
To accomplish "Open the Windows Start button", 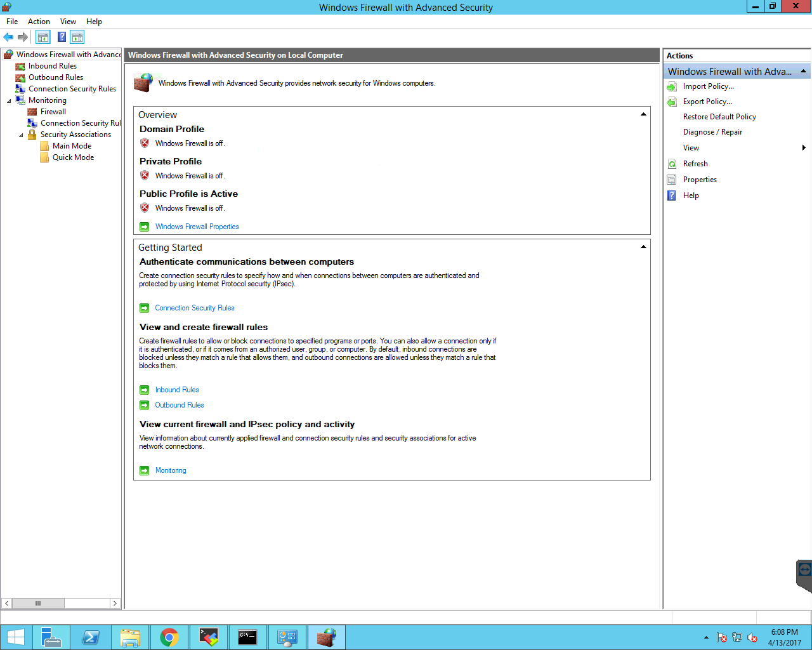I will [15, 637].
